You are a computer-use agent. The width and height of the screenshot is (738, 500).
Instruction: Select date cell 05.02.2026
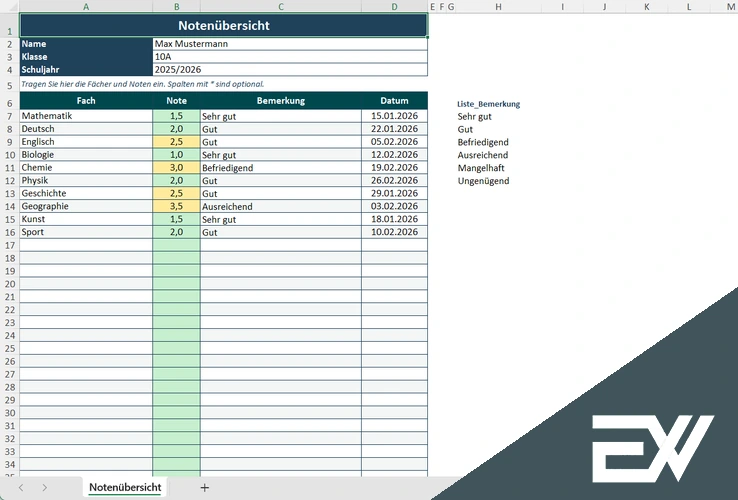click(x=394, y=142)
